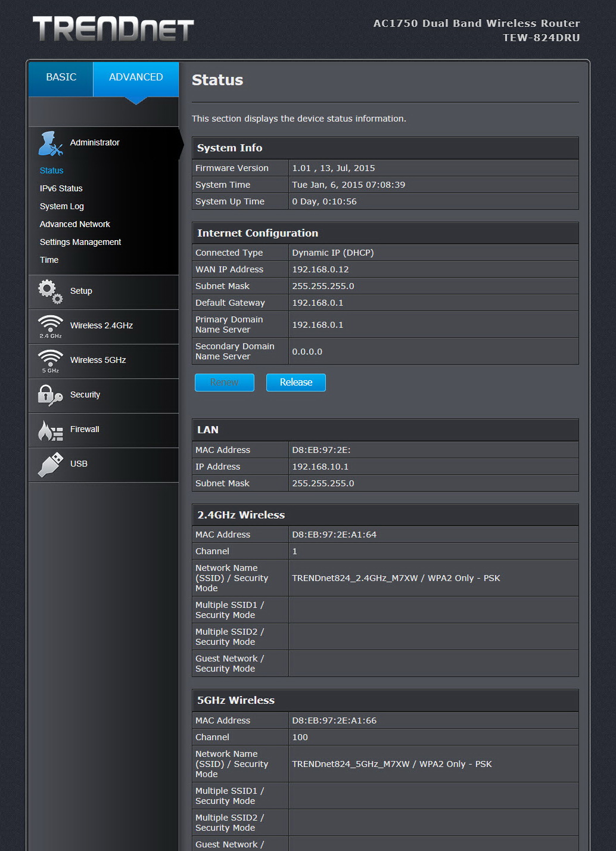Click the Renew button

225,383
